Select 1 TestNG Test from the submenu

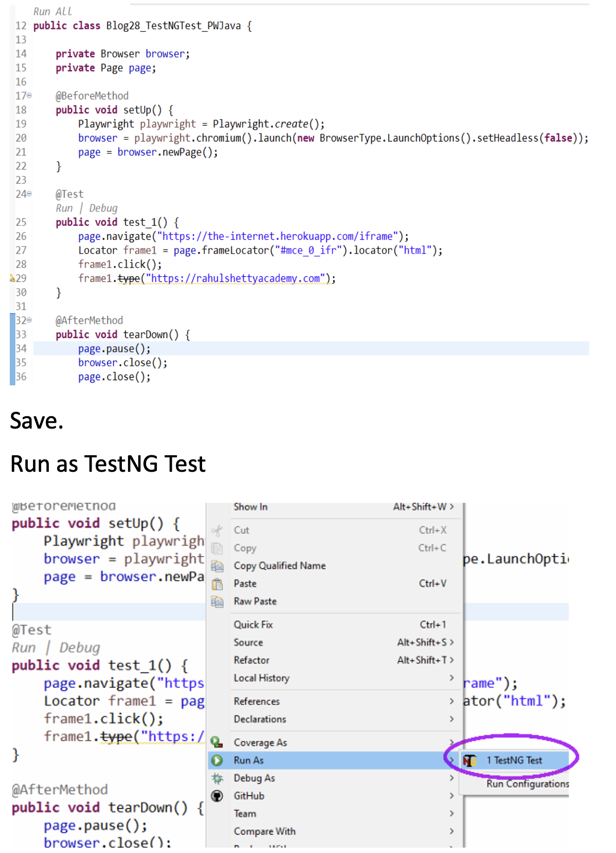[514, 760]
